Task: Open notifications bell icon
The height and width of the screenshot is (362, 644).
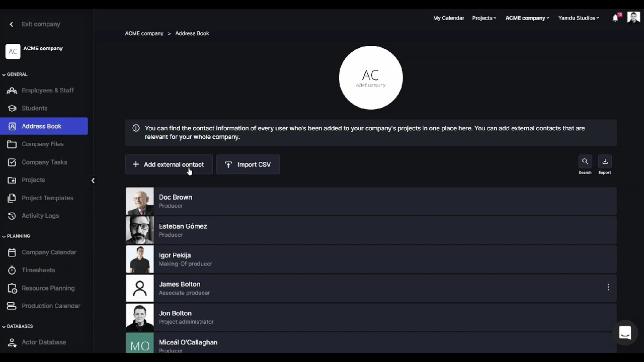Action: [615, 18]
